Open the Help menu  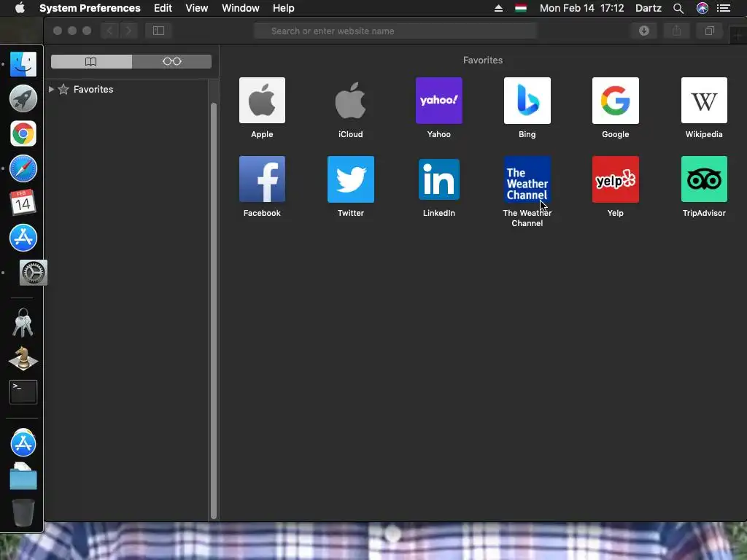coord(284,8)
